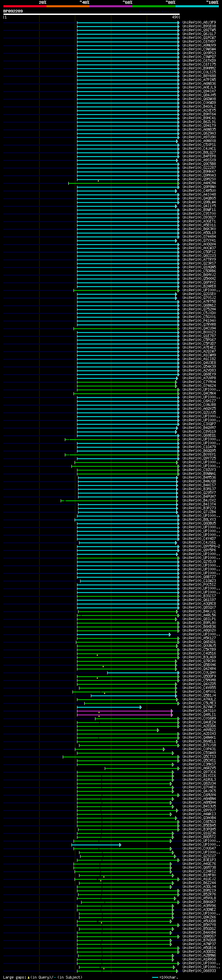Open hit UniRef100_B9SEO8
This screenshot has height=980, width=222.
199,26
